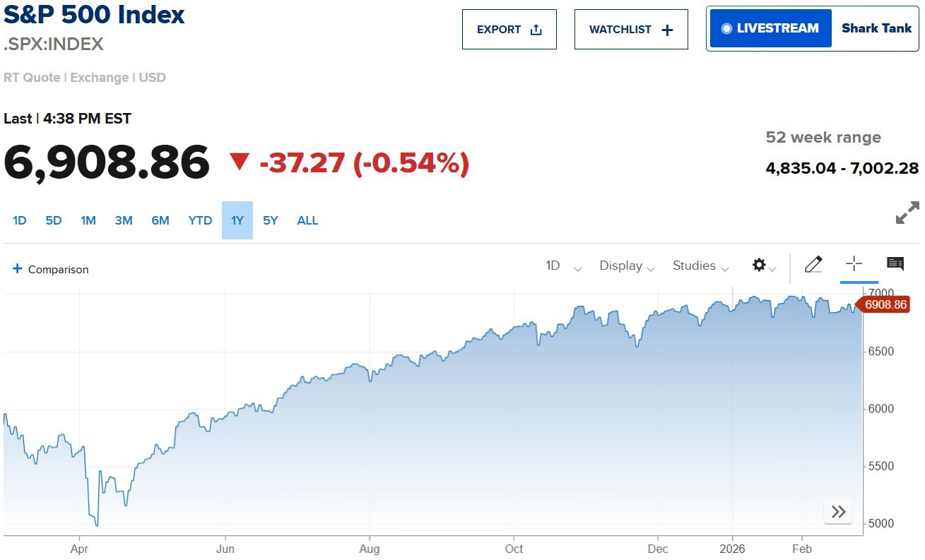Click the double-arrow scroll-to-latest button

[x=838, y=512]
